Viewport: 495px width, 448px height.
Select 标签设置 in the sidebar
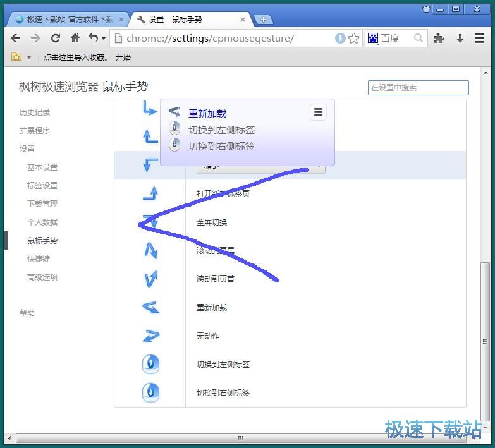pos(42,185)
